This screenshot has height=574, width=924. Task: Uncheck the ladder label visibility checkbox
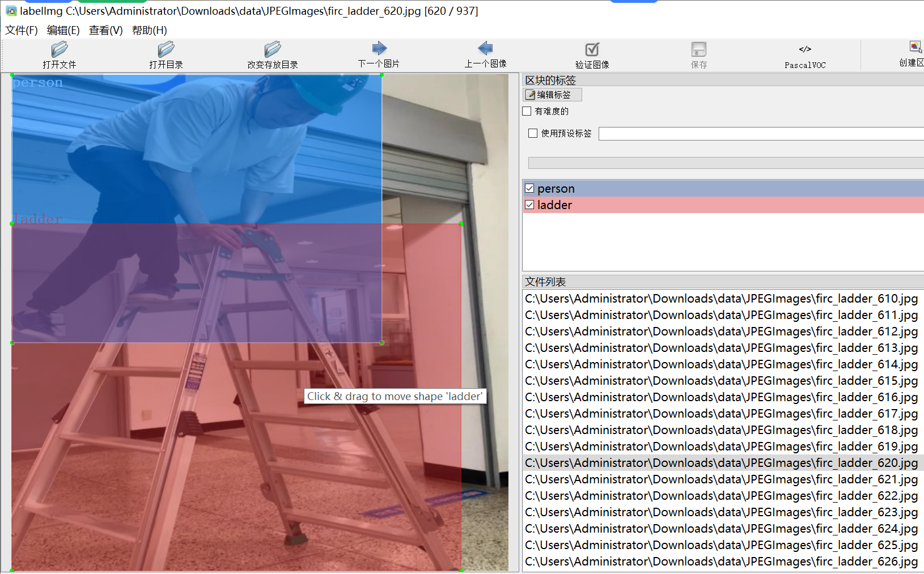pos(529,205)
